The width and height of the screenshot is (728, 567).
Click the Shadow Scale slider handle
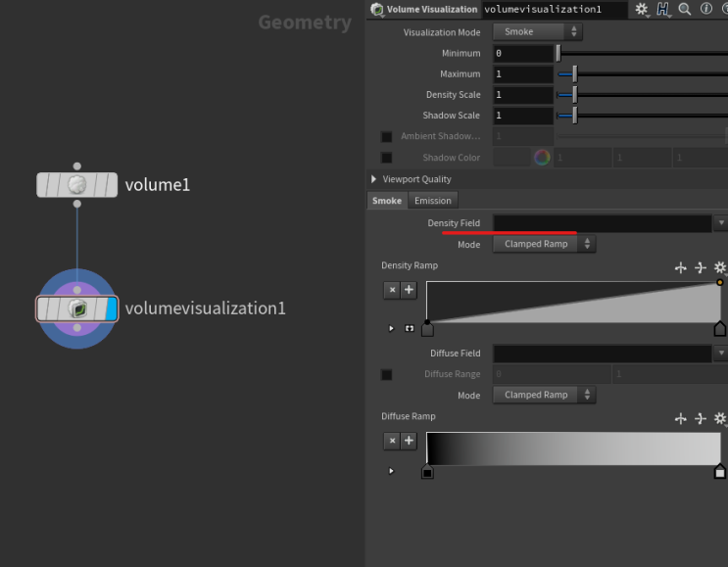[575, 116]
